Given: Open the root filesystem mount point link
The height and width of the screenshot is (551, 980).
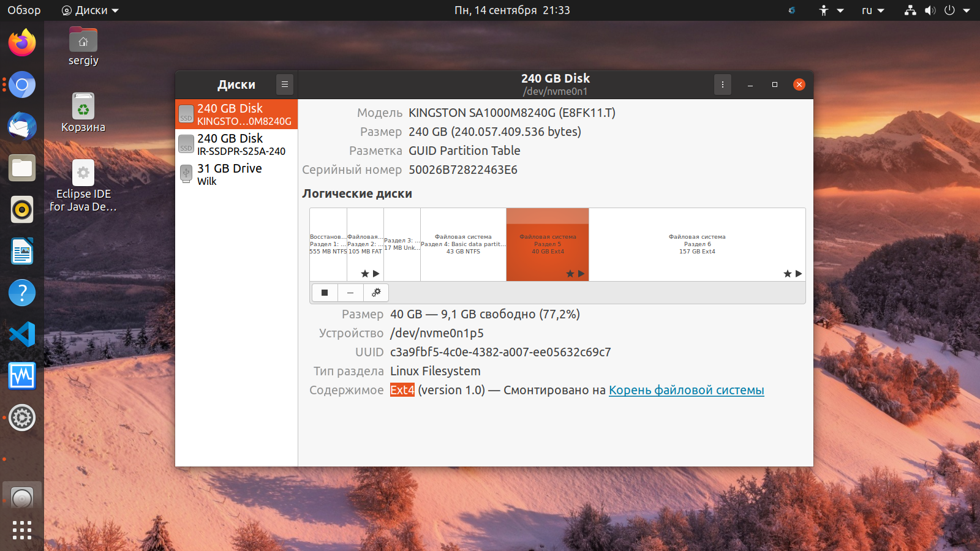Looking at the screenshot, I should tap(686, 390).
